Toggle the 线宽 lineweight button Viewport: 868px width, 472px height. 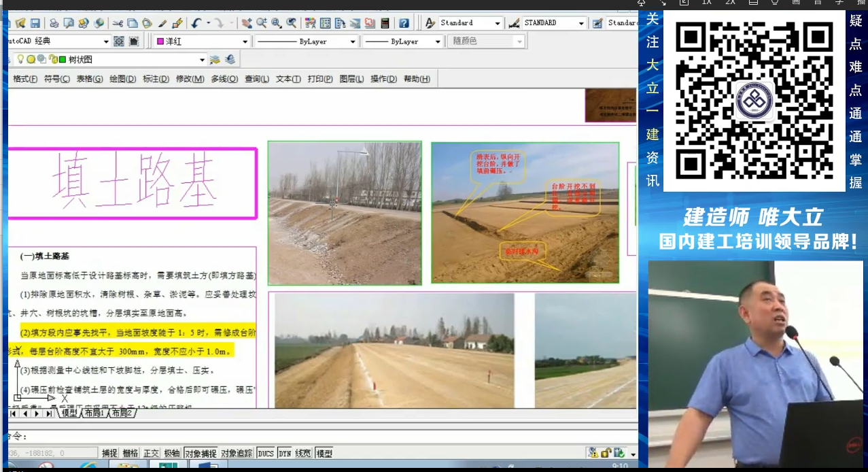[303, 453]
